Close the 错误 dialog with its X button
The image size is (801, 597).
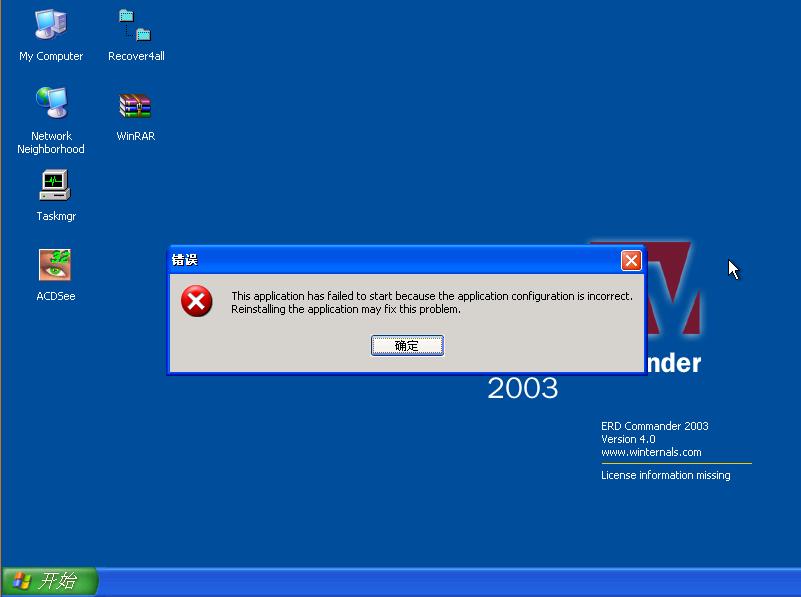[631, 260]
